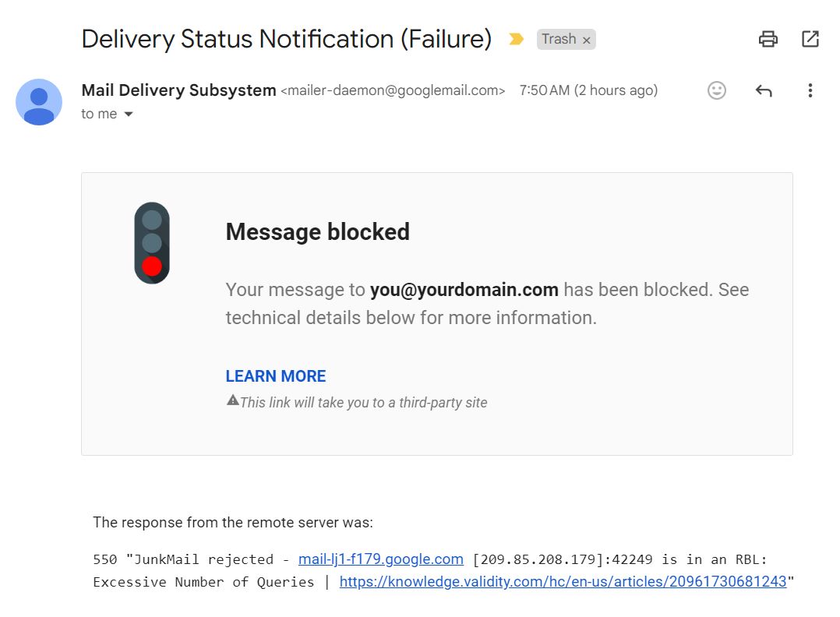Add emoji reaction to the message
This screenshot has height=617, width=840.
pos(716,90)
